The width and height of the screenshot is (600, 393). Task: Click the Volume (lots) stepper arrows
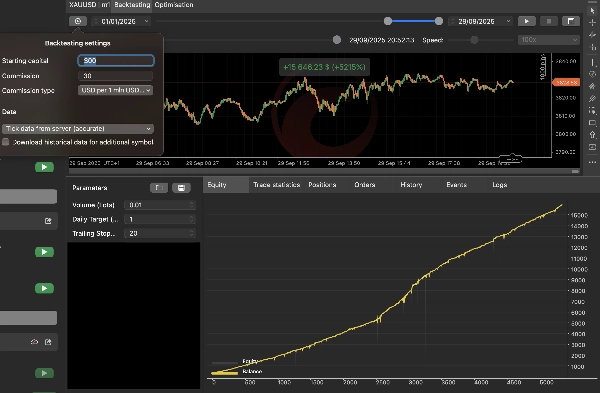click(191, 205)
